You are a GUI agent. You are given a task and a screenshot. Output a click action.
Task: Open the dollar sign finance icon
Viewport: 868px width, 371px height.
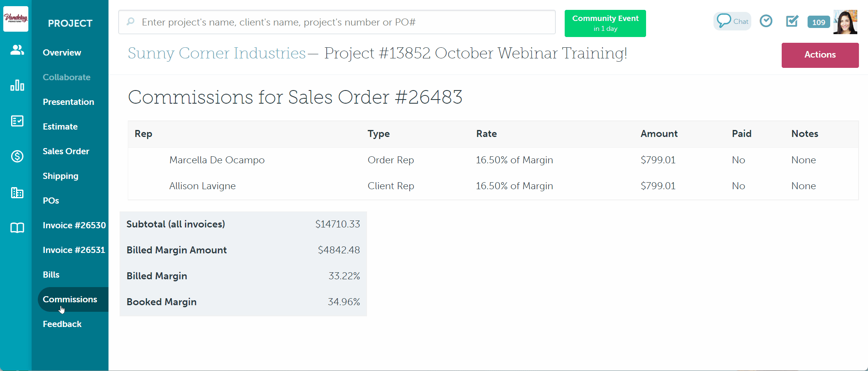pos(17,156)
